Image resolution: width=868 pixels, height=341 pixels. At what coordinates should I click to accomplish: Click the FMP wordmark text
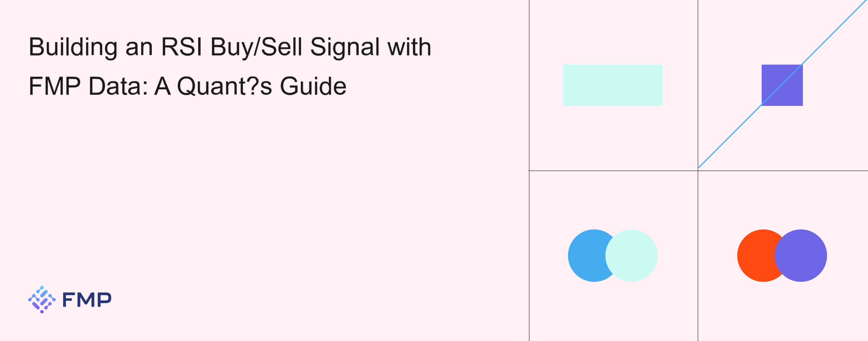coord(87,299)
